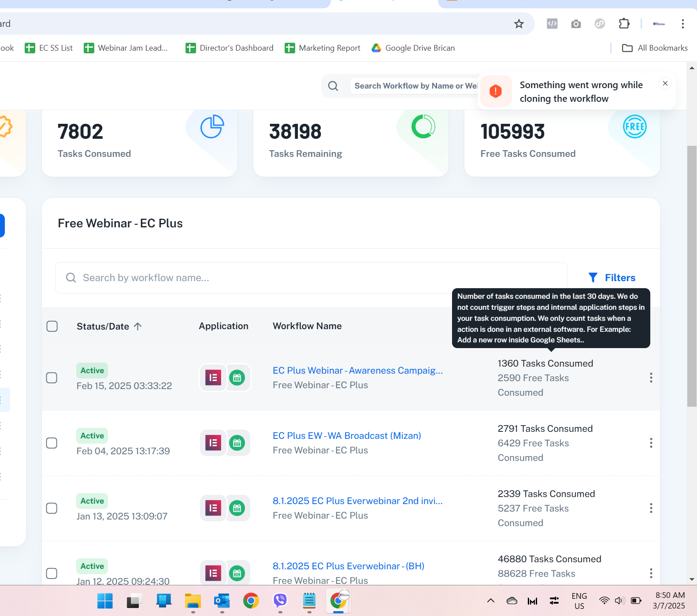Open the ENG US language switcher

[x=579, y=601]
